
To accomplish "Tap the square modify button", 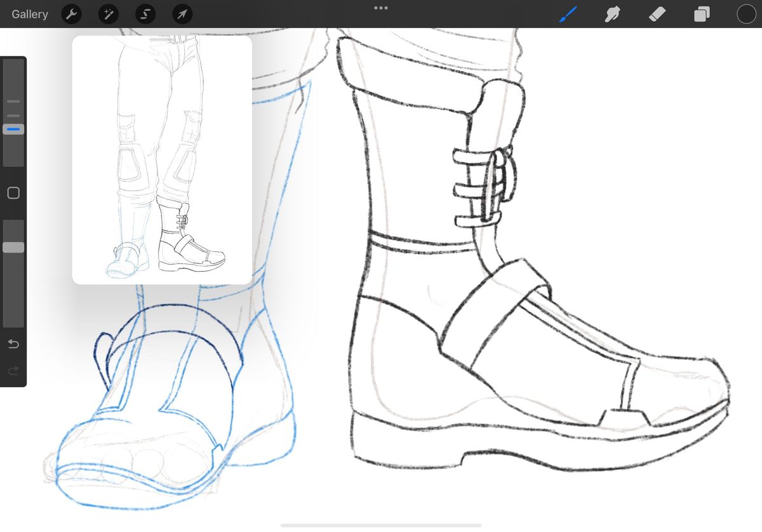I will tap(13, 193).
